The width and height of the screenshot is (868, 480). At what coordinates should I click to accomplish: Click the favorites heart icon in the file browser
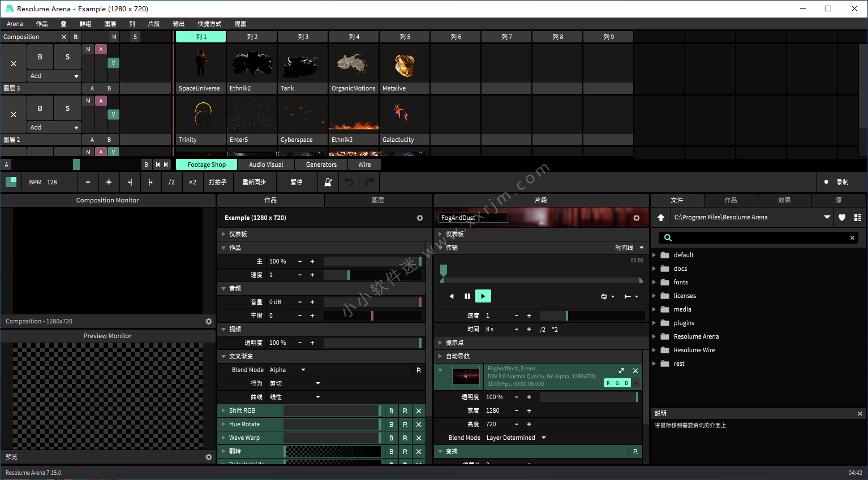842,218
